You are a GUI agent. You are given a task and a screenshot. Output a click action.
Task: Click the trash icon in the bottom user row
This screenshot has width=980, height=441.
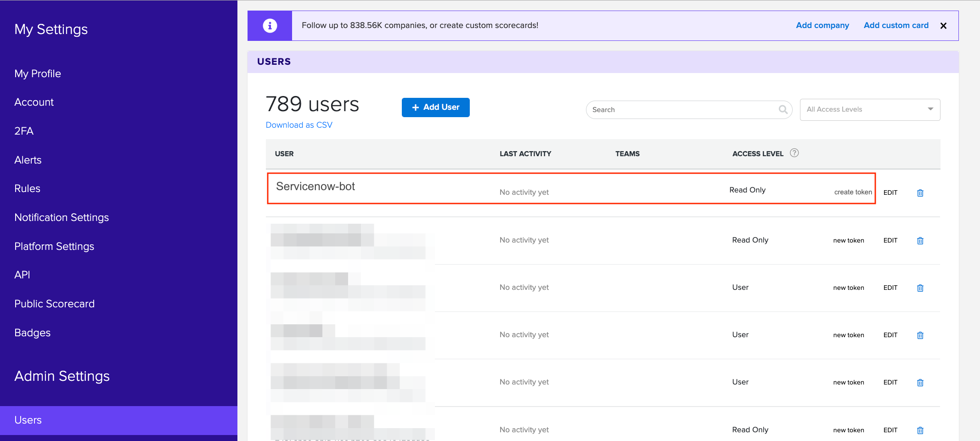pyautogui.click(x=920, y=430)
